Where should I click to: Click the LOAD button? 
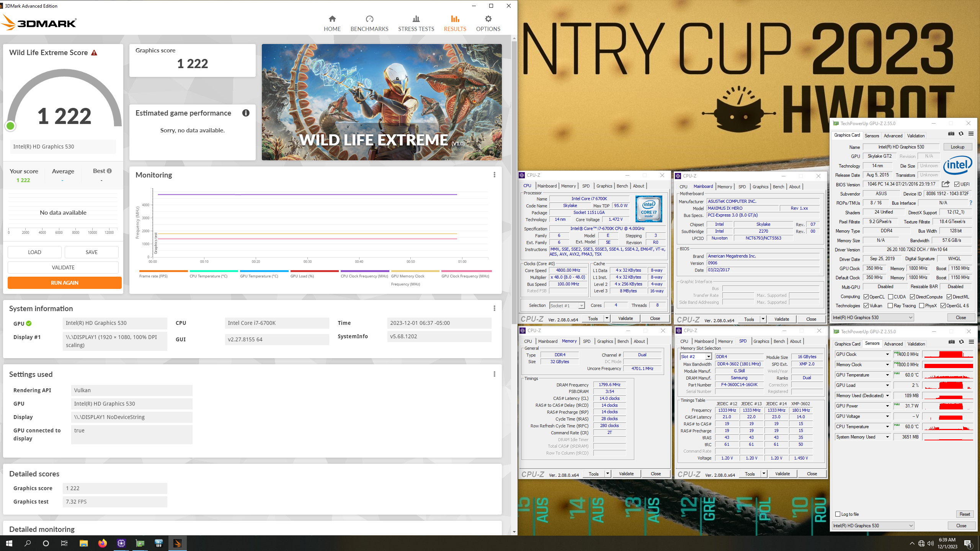[x=34, y=252]
